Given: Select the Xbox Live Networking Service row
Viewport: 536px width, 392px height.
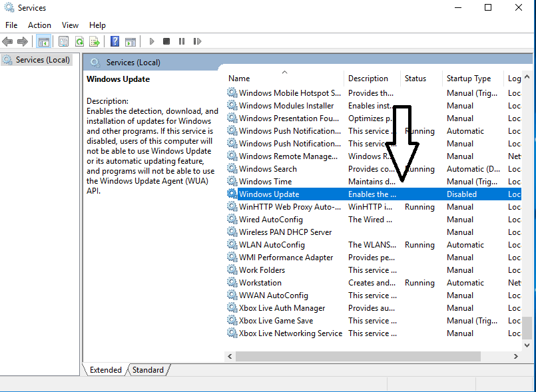Looking at the screenshot, I should pos(374,333).
